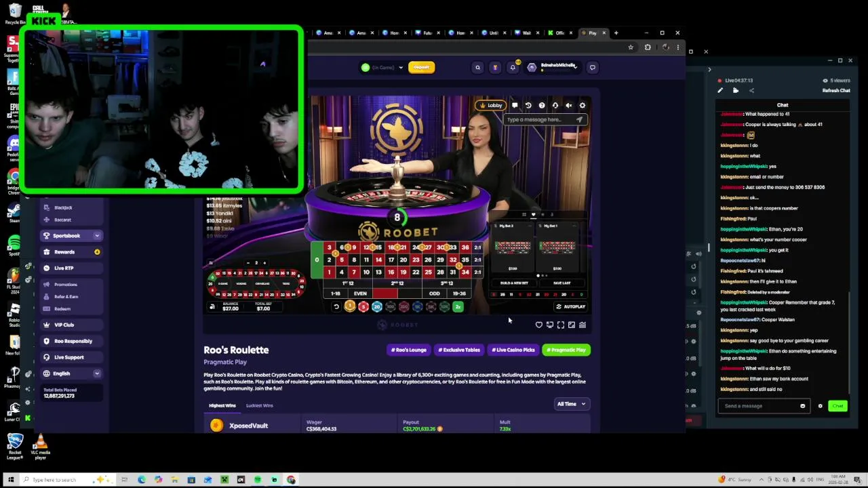Viewport: 868px width, 488px height.
Task: Open Promotions in the sidebar
Action: point(66,285)
